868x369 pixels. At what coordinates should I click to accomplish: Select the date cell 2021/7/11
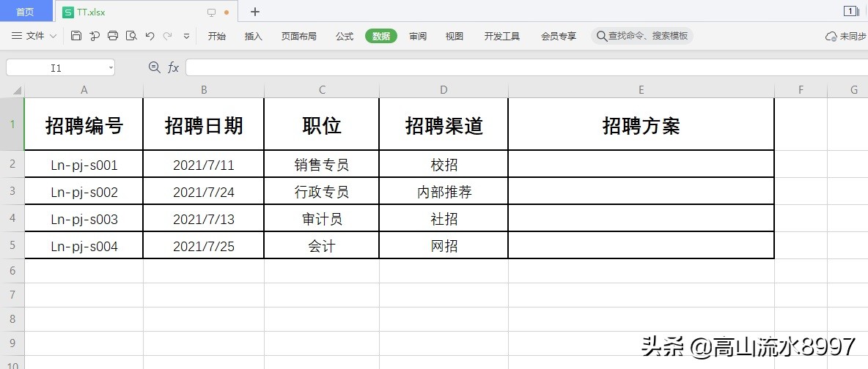204,164
